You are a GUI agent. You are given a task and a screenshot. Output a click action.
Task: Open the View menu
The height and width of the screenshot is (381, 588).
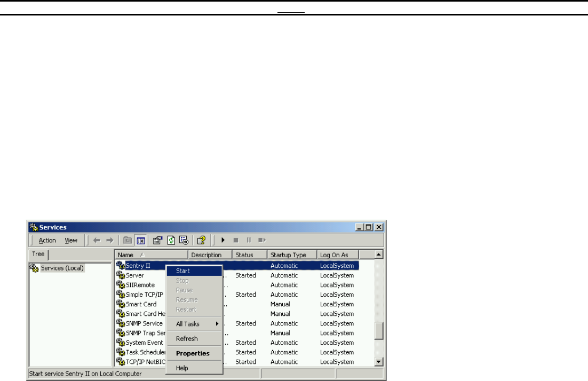pyautogui.click(x=71, y=241)
